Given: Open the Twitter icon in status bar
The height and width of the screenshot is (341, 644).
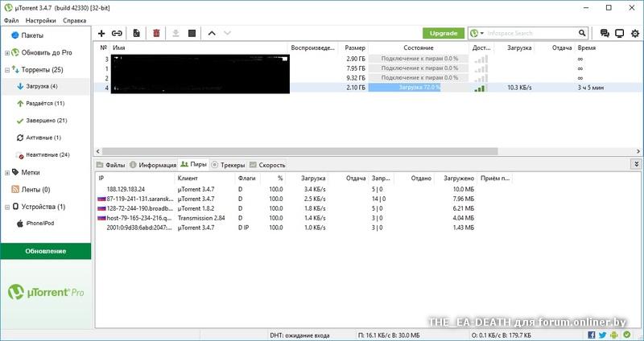Looking at the screenshot, I should [x=602, y=335].
